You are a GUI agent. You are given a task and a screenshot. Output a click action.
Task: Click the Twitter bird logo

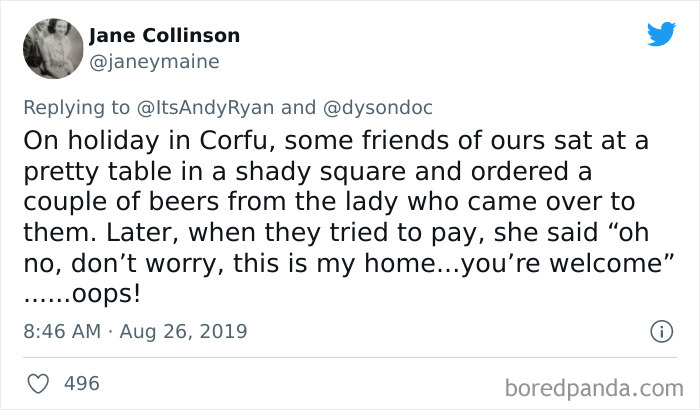click(x=661, y=35)
